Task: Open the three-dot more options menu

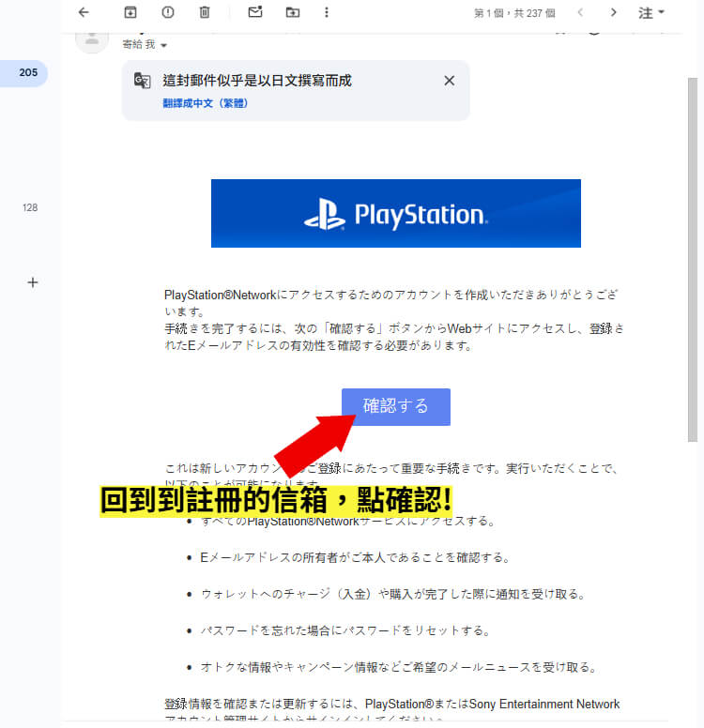Action: [327, 12]
